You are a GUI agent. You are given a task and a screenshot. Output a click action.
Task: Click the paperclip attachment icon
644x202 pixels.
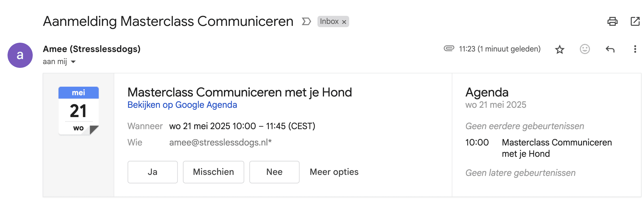click(449, 48)
